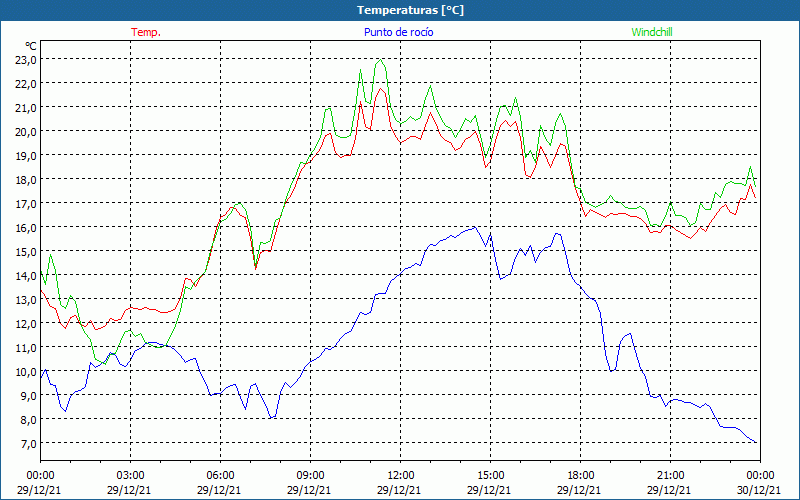Click the 12:00 time label on x-axis

tap(401, 475)
